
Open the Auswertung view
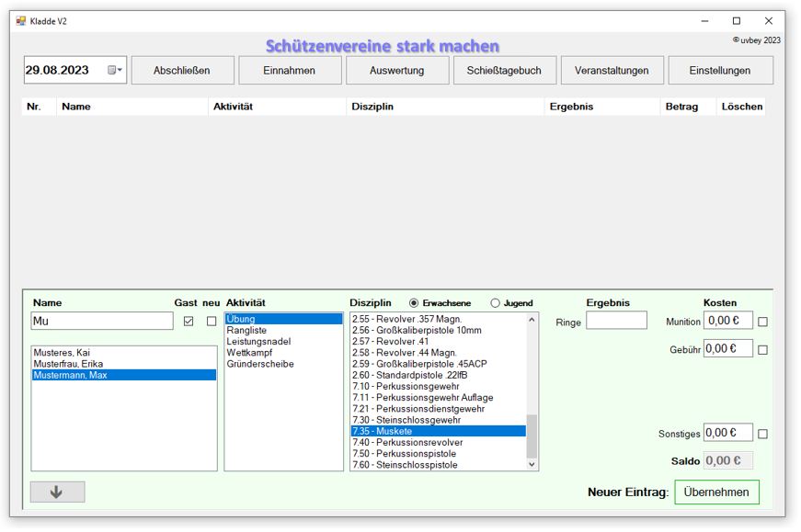point(397,71)
